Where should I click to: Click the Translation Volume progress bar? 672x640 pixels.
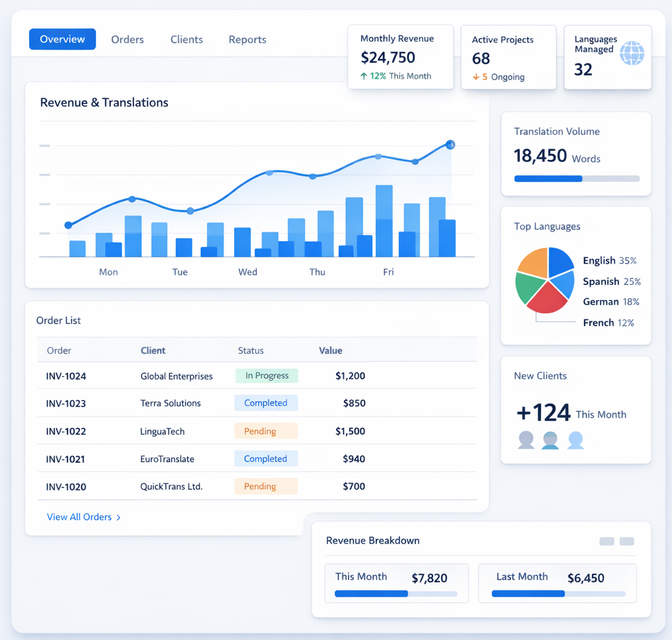[x=576, y=179]
